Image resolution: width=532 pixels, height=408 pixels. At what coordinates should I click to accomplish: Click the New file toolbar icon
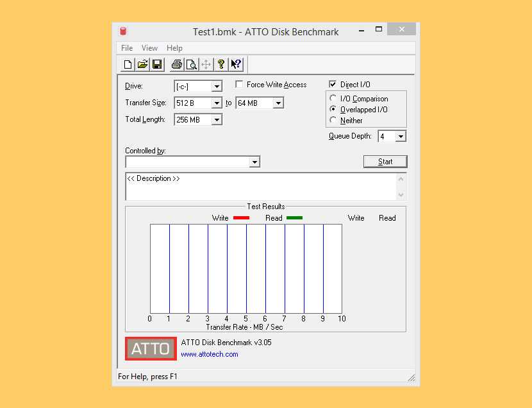click(x=128, y=64)
